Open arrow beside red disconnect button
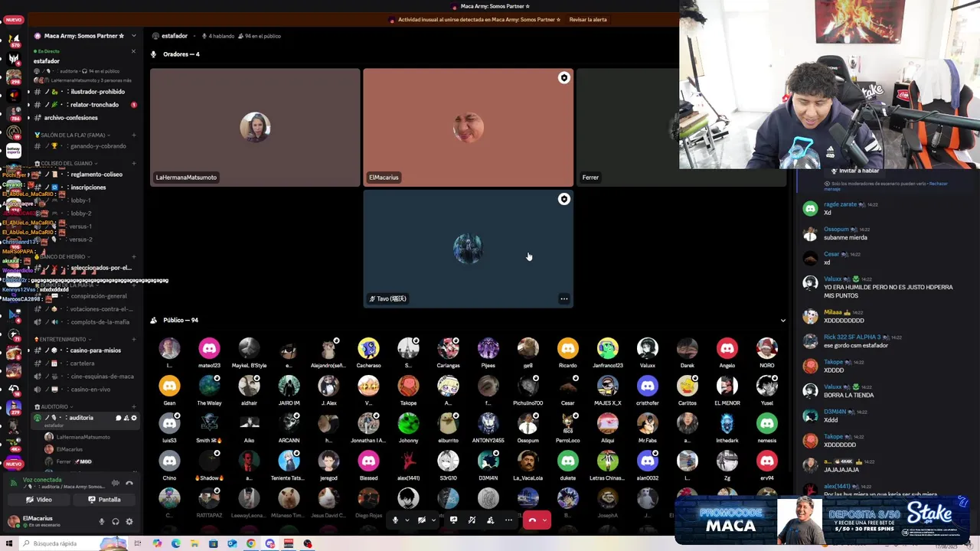The image size is (980, 551). pyautogui.click(x=545, y=520)
